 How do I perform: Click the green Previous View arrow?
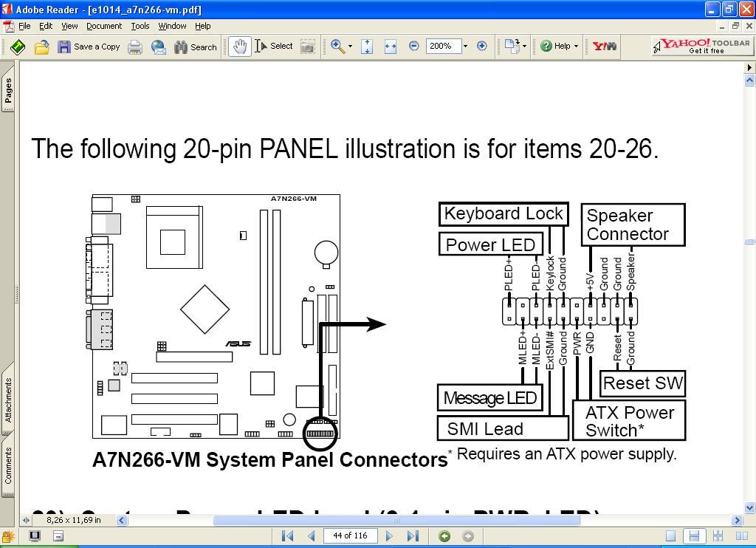[444, 536]
